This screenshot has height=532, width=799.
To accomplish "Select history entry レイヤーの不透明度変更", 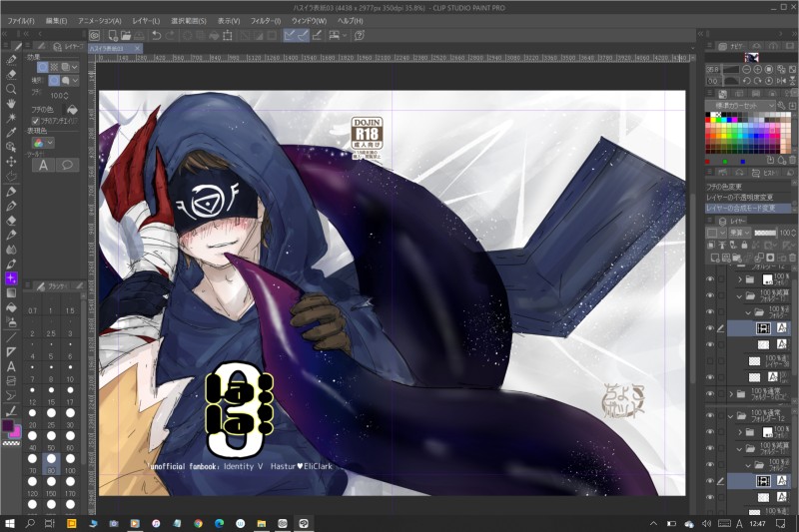I will pyautogui.click(x=748, y=197).
